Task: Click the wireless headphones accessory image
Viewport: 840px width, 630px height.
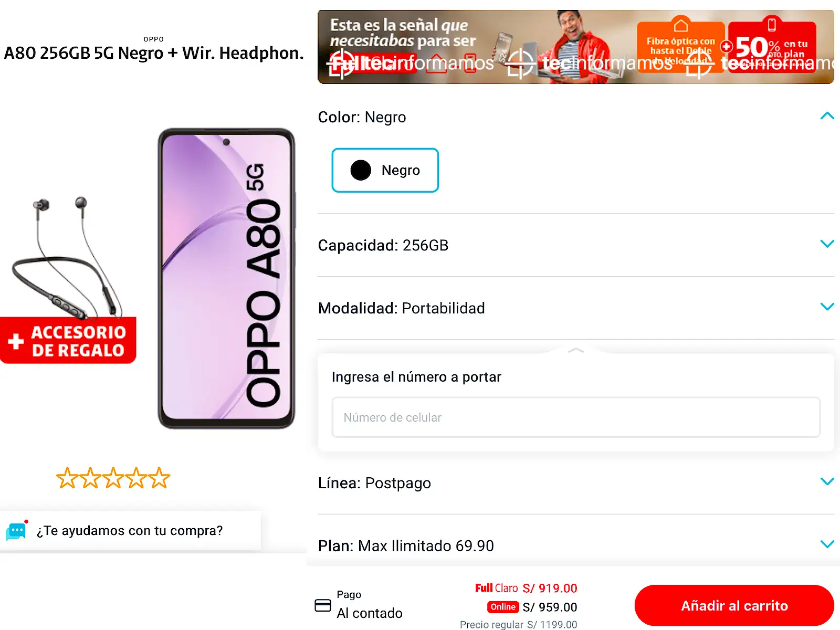Action: click(x=67, y=257)
